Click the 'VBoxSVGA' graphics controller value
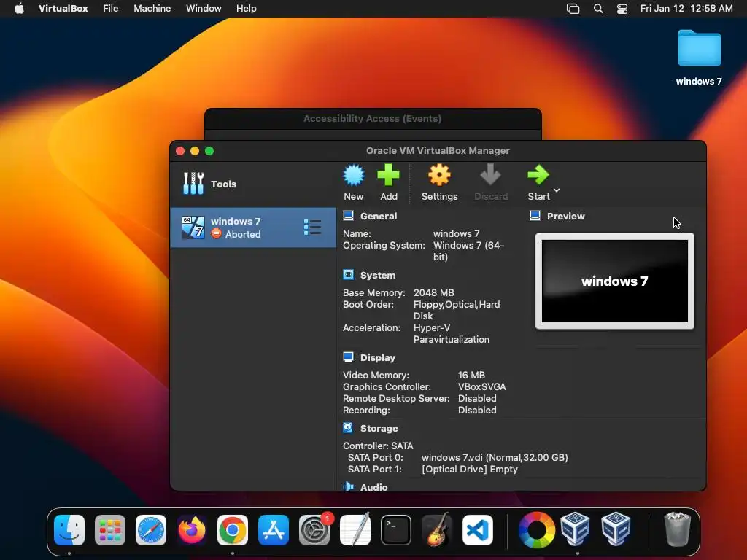This screenshot has width=747, height=560. pyautogui.click(x=481, y=386)
